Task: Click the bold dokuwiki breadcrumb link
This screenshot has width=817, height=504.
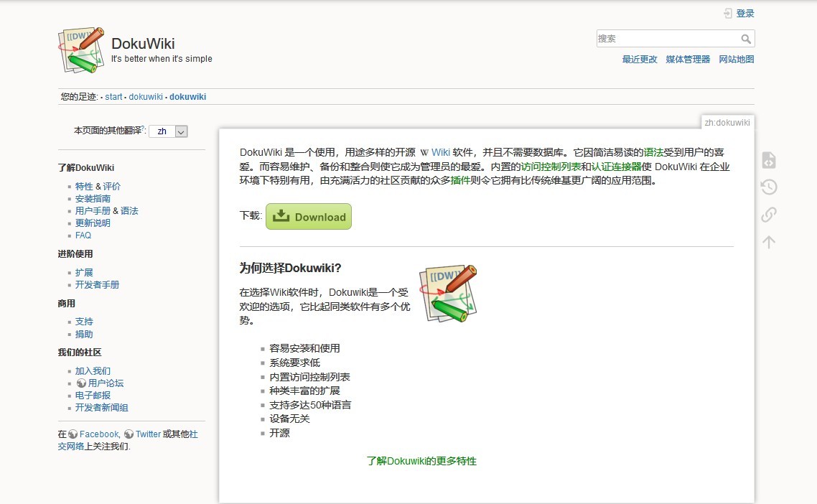Action: pyautogui.click(x=187, y=97)
